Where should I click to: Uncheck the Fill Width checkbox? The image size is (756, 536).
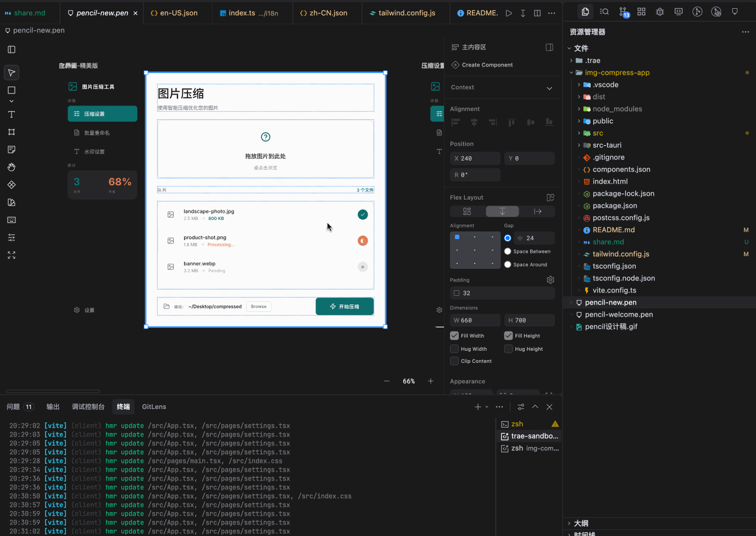coord(454,336)
